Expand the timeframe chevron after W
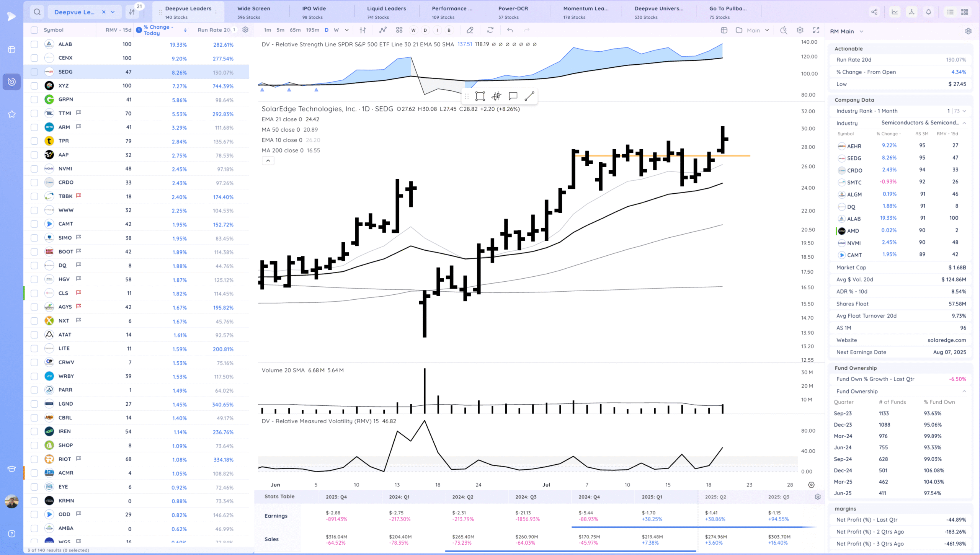The image size is (980, 555). point(347,30)
